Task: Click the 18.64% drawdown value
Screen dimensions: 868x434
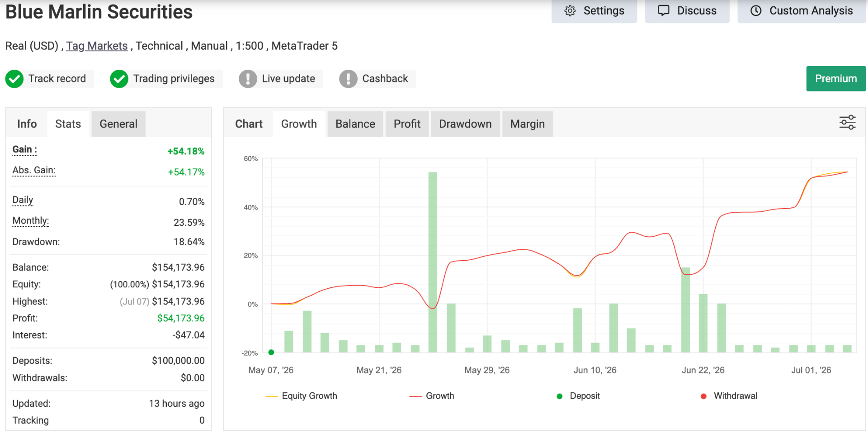Action: pos(189,242)
